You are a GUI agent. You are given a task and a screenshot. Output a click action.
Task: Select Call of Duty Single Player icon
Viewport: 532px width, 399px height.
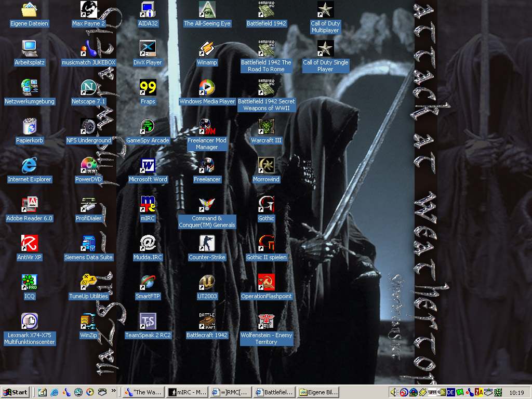(325, 48)
